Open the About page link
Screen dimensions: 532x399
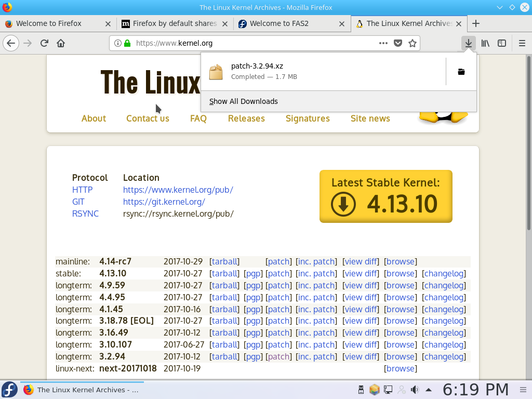coord(94,118)
